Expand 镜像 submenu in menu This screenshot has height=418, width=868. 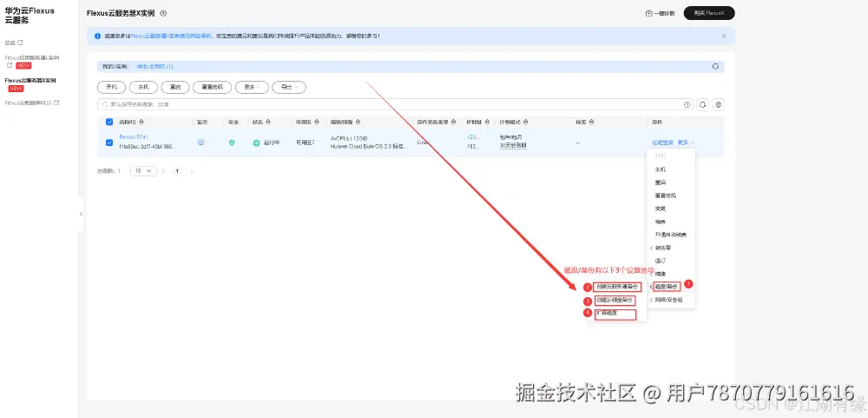coord(661,274)
